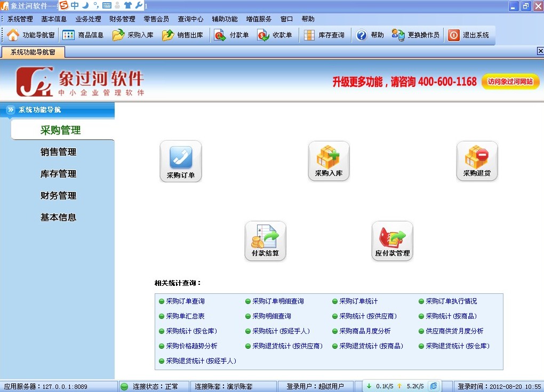Viewport: 544px width, 392px height.
Task: Open the 财务管理 menu
Action: [122, 19]
